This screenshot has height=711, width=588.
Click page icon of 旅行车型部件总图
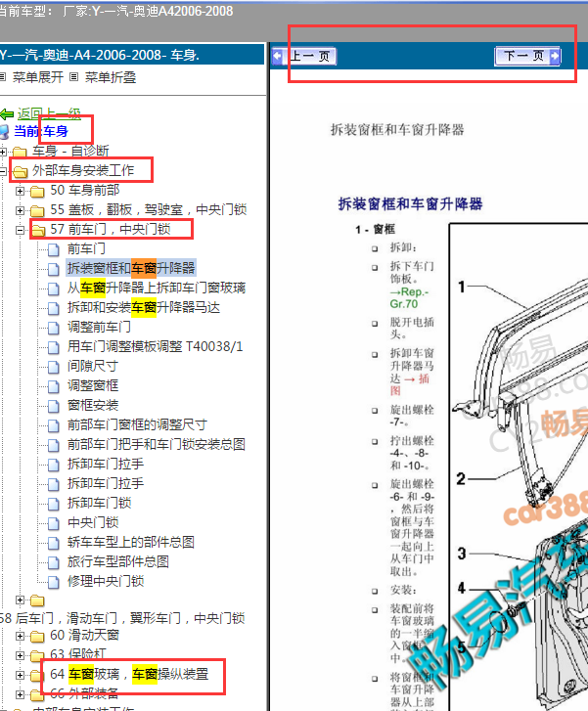(54, 562)
